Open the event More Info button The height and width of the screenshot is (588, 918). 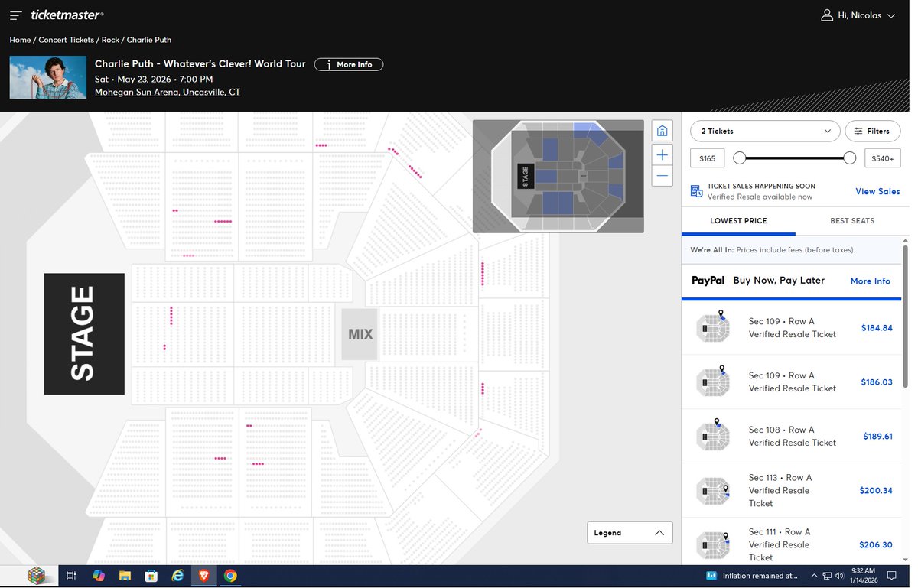pyautogui.click(x=349, y=64)
